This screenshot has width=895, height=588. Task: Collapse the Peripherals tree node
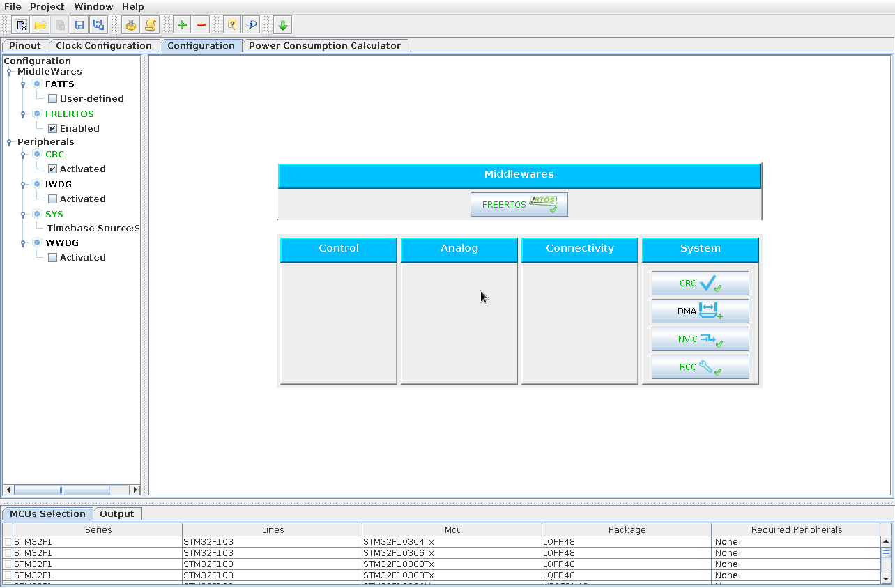[x=9, y=142]
